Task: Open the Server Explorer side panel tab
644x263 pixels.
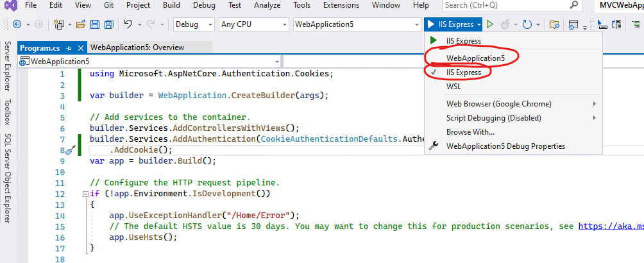Action: coord(8,65)
